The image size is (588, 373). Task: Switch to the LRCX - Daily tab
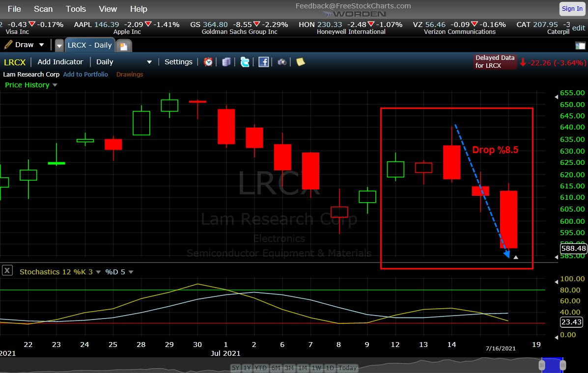pyautogui.click(x=89, y=45)
